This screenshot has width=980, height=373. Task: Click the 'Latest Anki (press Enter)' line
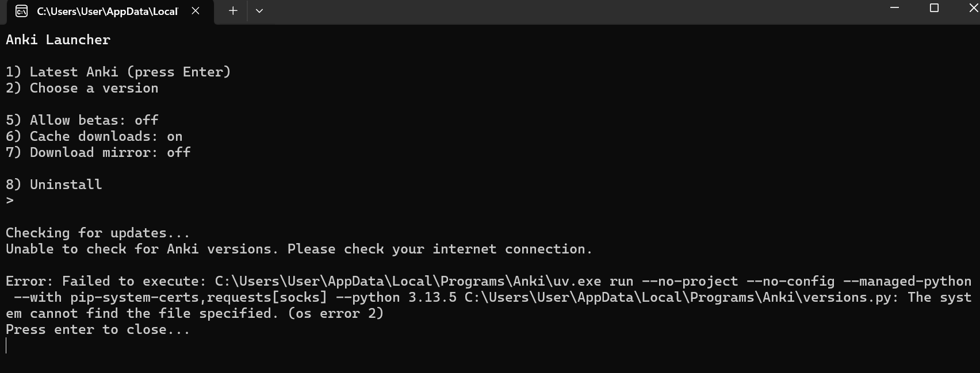(118, 72)
